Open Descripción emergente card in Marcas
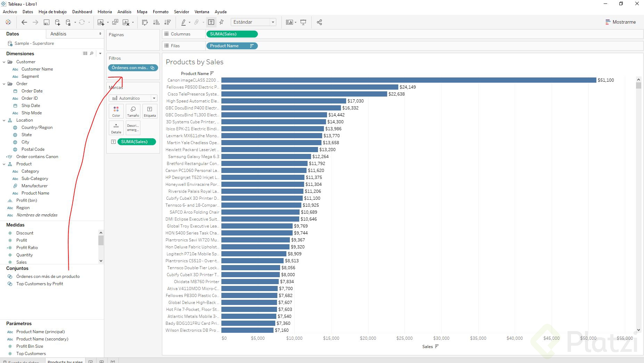 point(133,128)
